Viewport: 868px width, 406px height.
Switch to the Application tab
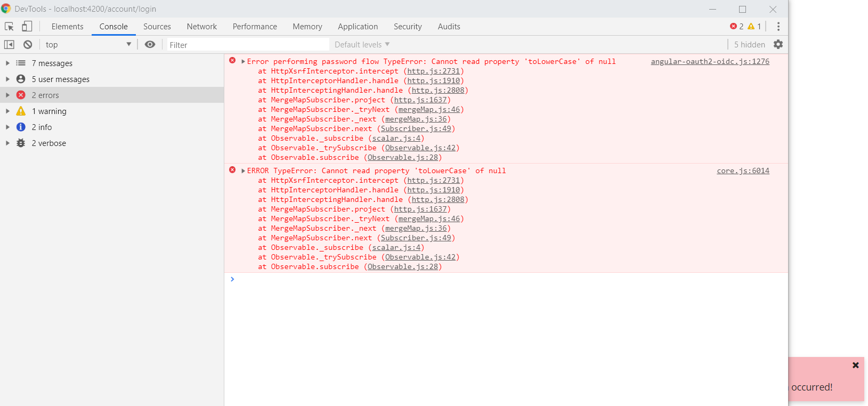[358, 27]
